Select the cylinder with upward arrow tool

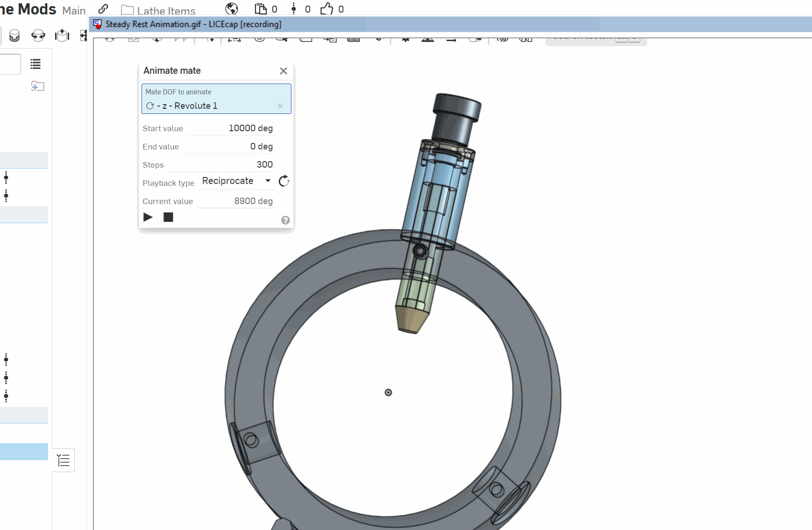(62, 35)
